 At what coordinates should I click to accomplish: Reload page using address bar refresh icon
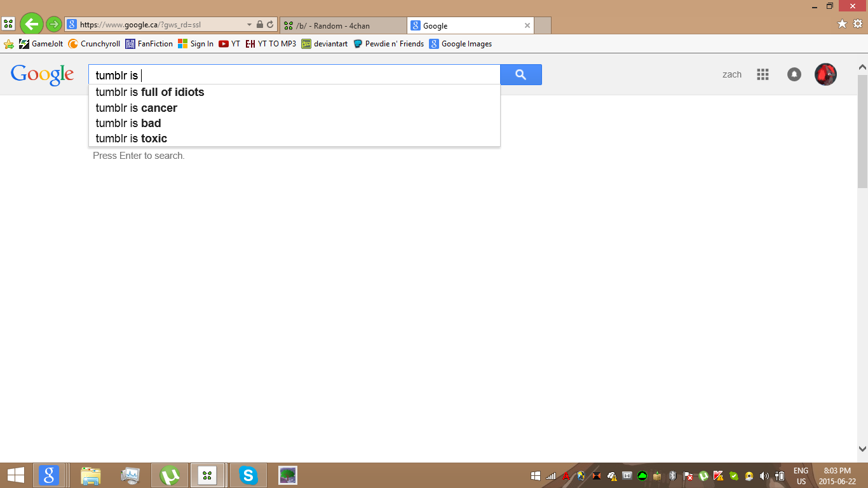click(270, 25)
